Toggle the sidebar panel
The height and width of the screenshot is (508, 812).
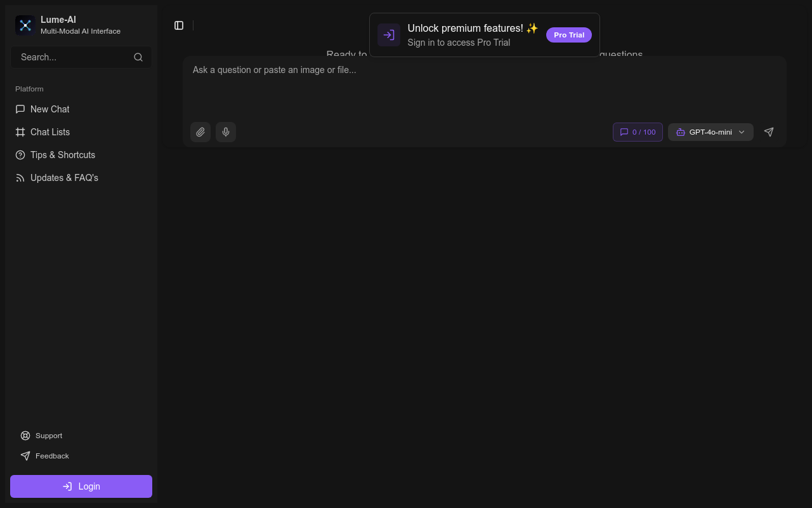tap(179, 25)
